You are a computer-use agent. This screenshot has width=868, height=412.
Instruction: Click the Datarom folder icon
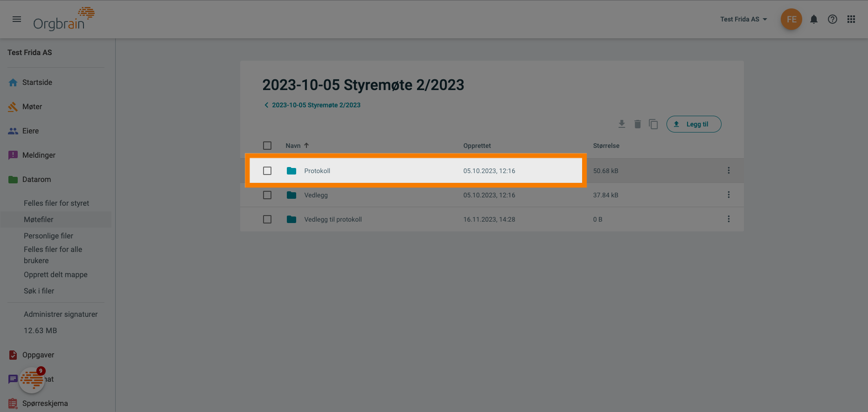(13, 180)
